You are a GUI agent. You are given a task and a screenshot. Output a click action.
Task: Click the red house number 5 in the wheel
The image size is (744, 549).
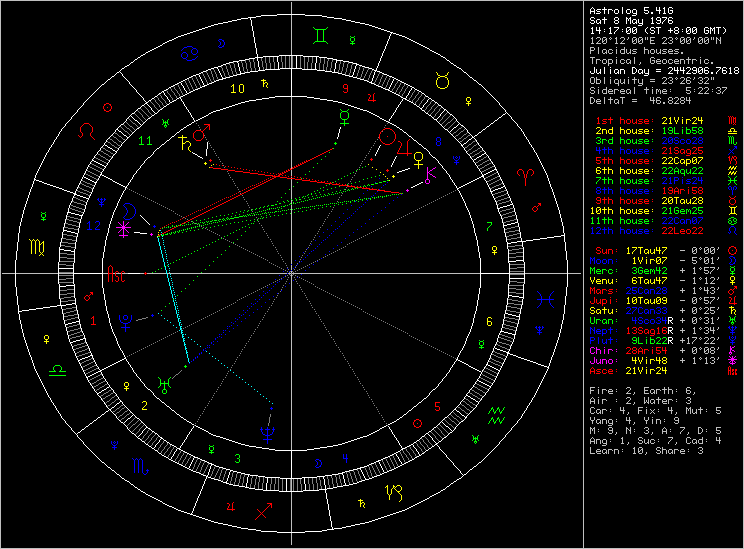(x=437, y=407)
